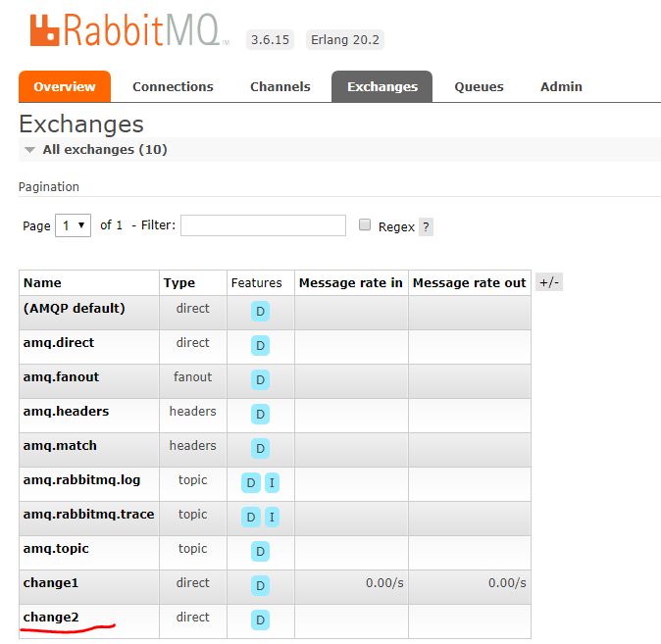This screenshot has width=661, height=644.
Task: Enable the Regex filter checkbox
Action: (x=365, y=224)
